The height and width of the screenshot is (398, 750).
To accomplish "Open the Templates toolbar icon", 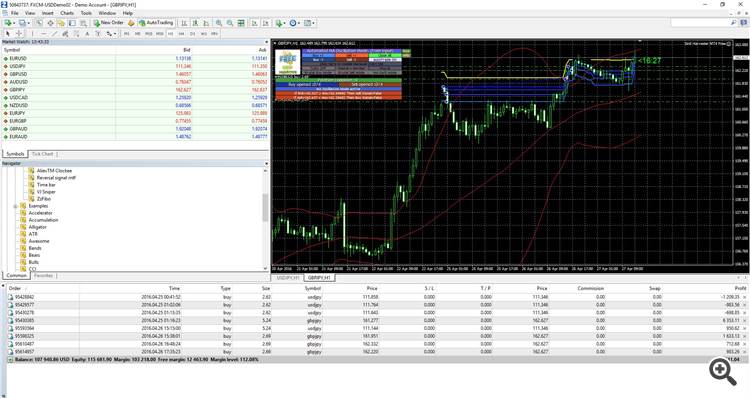I will pos(307,23).
